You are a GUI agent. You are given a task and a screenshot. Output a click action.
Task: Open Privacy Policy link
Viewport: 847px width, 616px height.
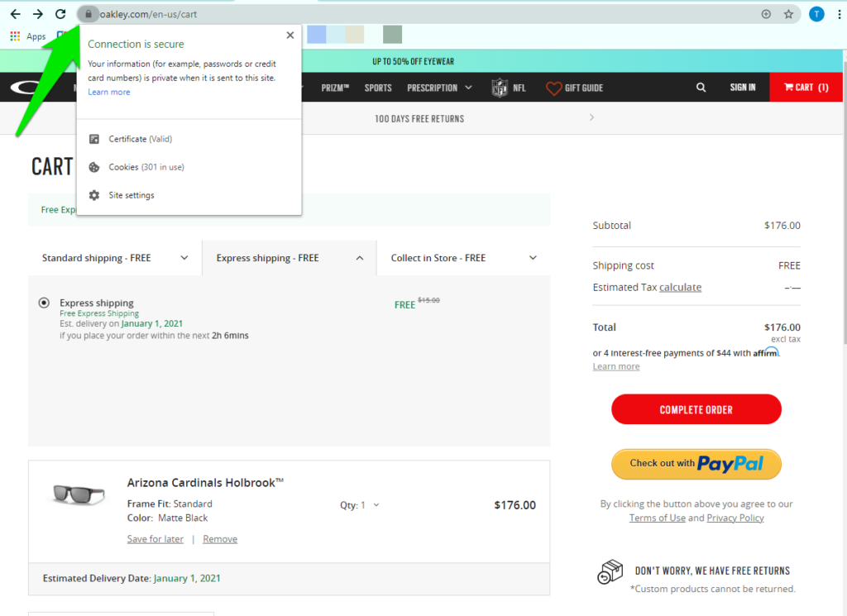[x=735, y=518]
